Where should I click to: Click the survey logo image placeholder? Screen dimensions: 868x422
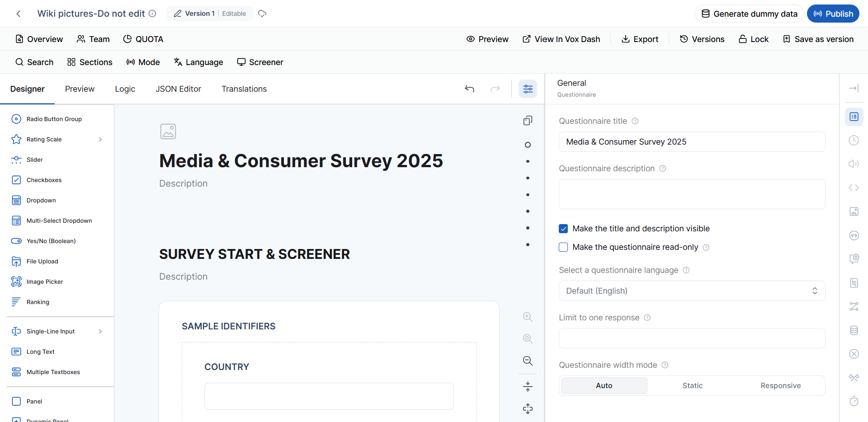coord(168,131)
